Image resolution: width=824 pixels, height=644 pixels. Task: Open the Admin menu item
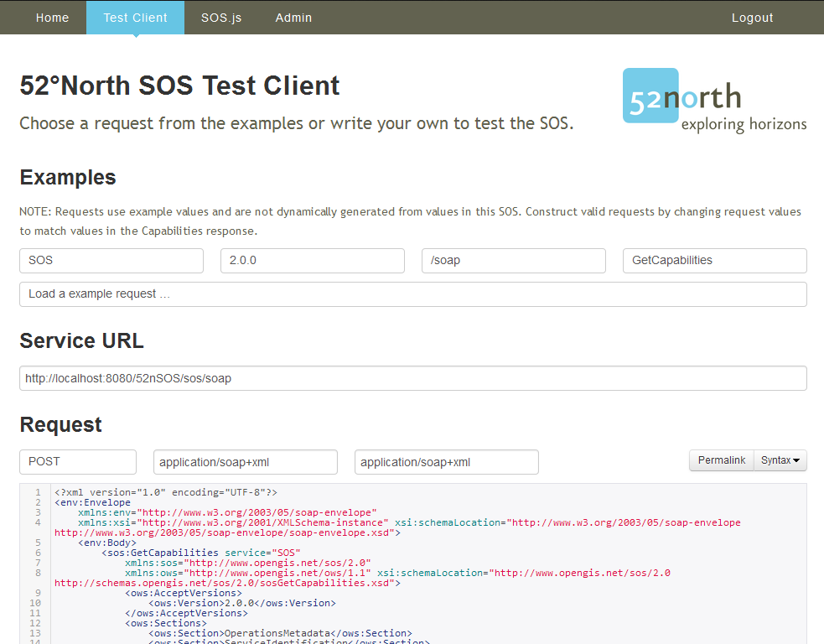[293, 18]
